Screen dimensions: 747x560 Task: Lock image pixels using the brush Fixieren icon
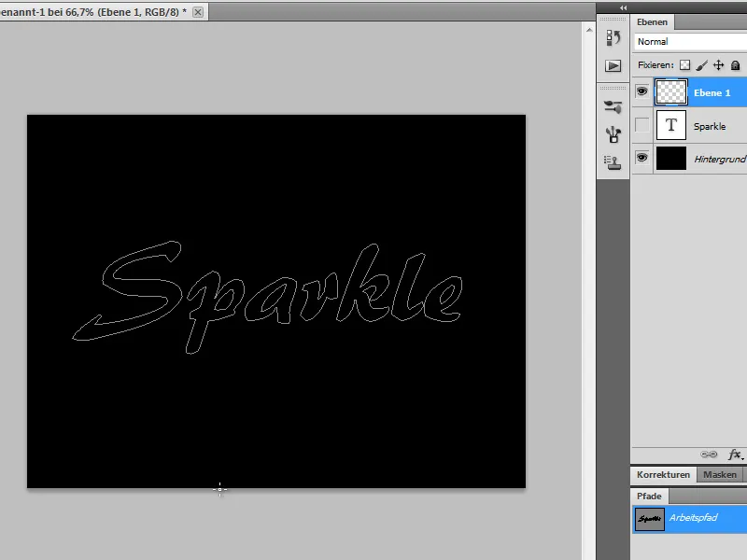[702, 65]
